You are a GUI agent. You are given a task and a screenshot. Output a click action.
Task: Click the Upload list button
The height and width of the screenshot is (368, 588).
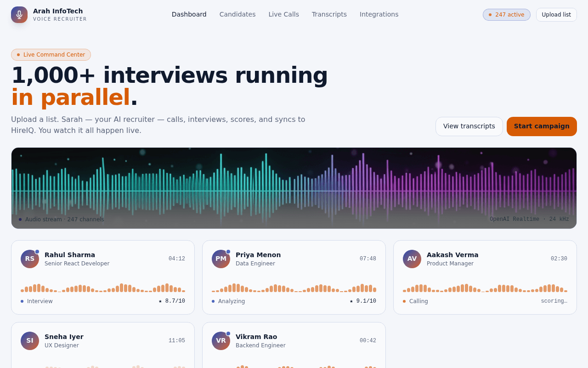click(x=556, y=15)
